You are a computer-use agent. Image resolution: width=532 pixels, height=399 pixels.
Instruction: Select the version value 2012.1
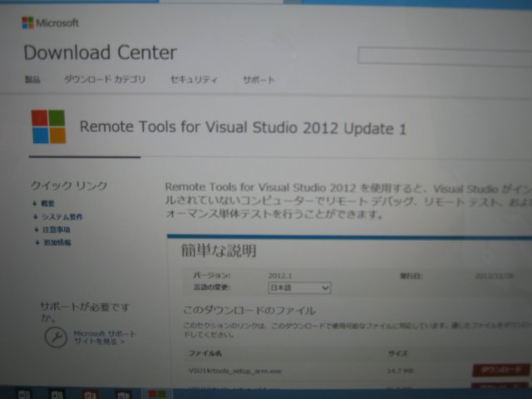[280, 275]
